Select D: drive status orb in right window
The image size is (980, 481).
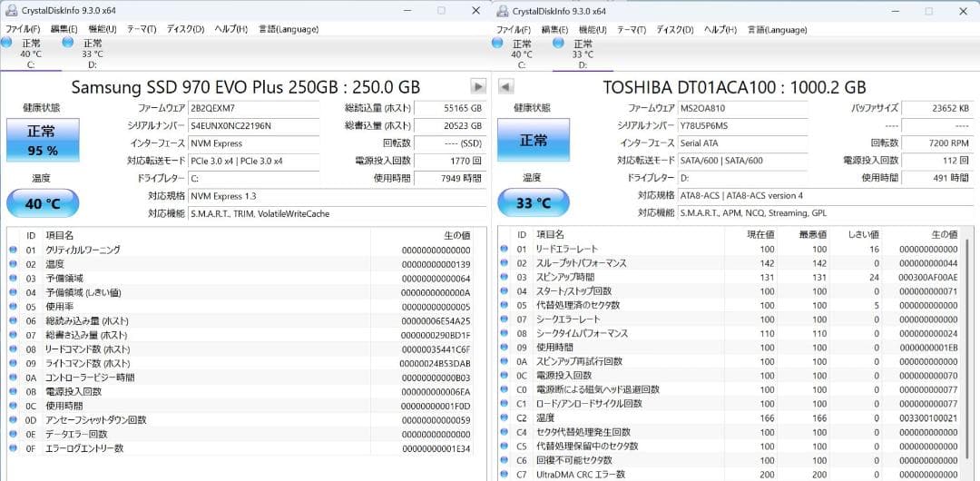click(x=558, y=43)
